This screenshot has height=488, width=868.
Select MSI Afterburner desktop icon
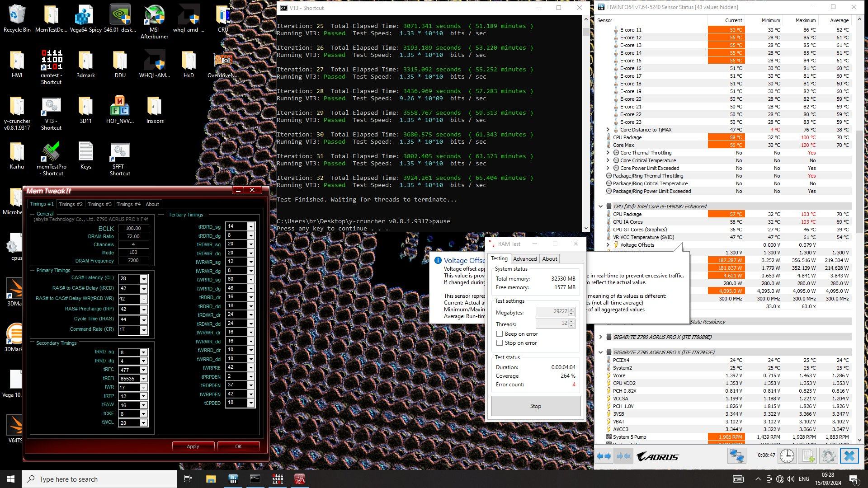click(154, 22)
